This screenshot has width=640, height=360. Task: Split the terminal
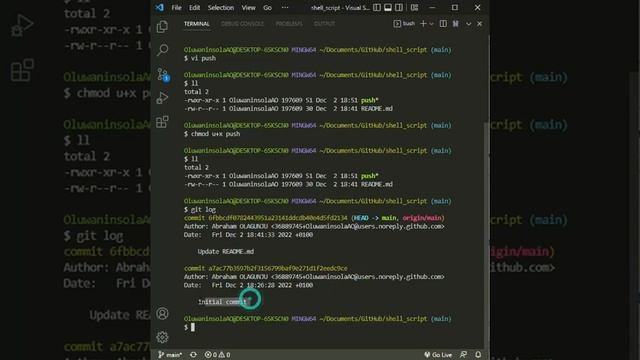click(x=443, y=24)
